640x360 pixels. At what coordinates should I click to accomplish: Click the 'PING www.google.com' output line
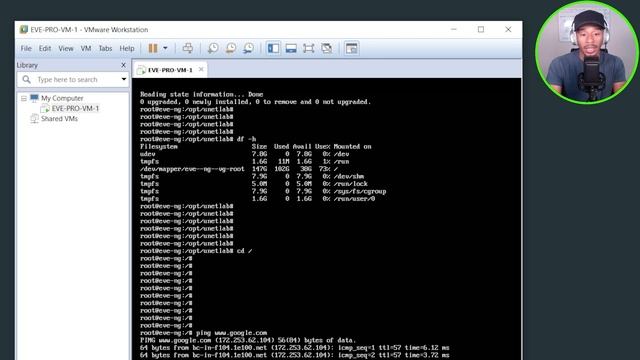click(248, 340)
